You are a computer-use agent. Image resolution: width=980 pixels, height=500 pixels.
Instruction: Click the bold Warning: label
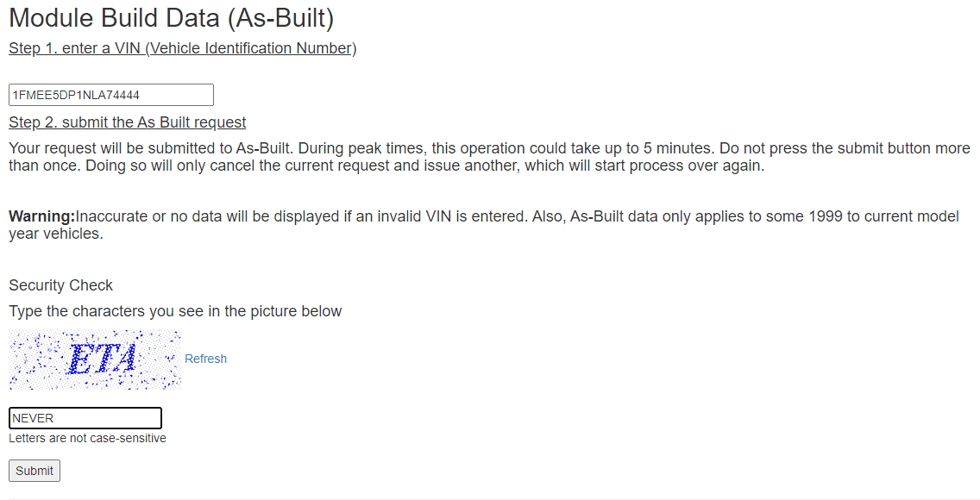point(42,216)
